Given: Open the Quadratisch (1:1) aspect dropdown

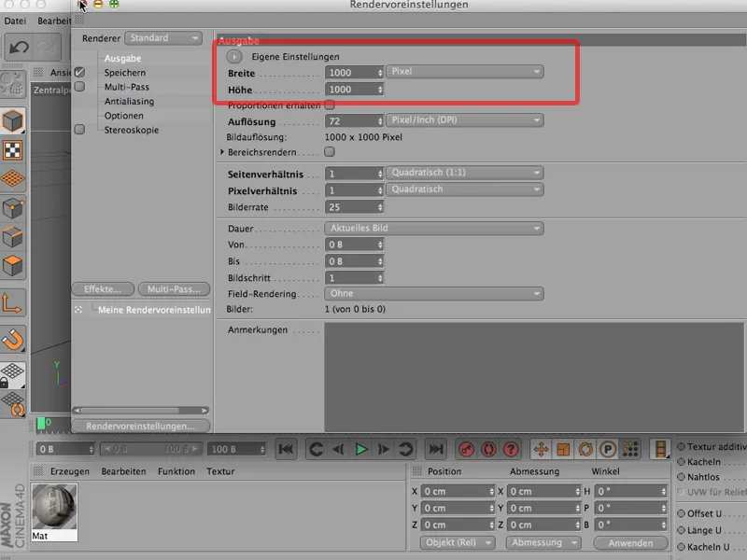Looking at the screenshot, I should [464, 173].
